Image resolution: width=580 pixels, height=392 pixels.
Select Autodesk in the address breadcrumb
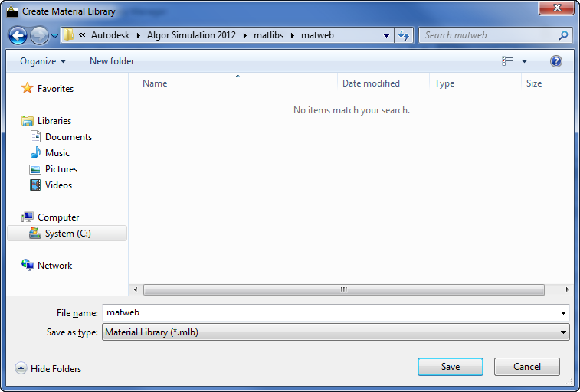[110, 35]
